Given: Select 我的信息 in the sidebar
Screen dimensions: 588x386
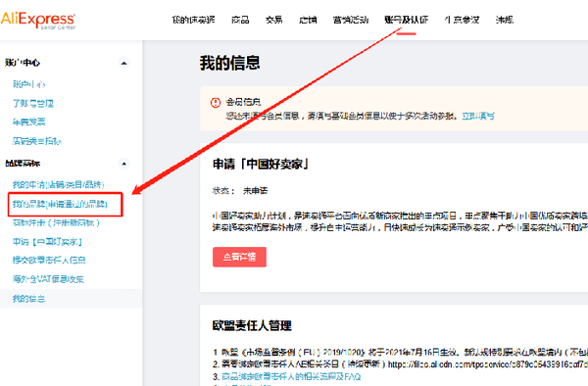Looking at the screenshot, I should pos(28,299).
